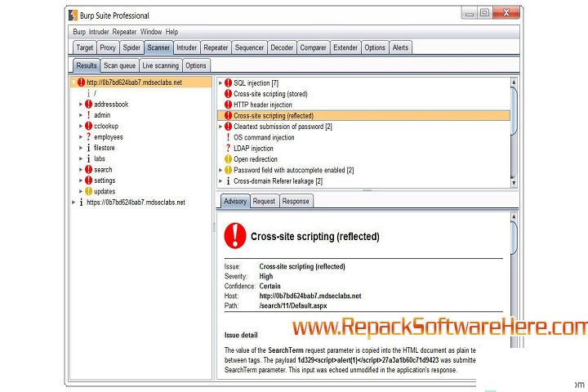This screenshot has height=392, width=588.
Task: Click the yellow icon beside updates folder
Action: [88, 191]
